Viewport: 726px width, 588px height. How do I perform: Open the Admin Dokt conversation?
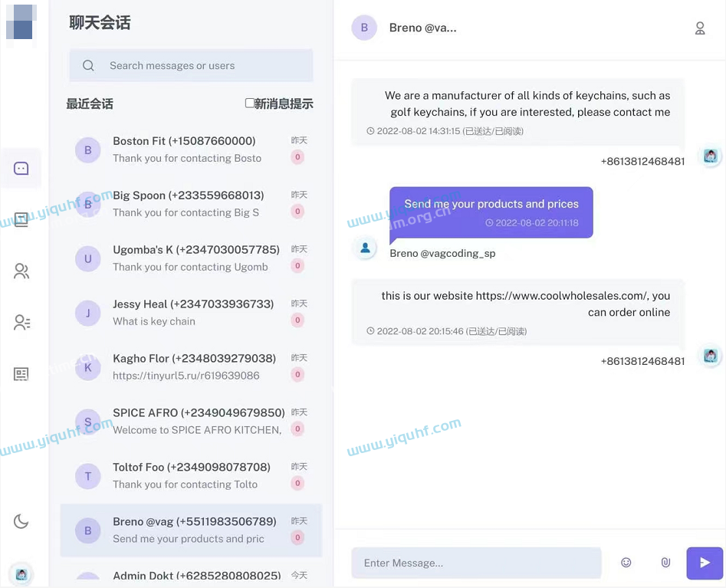click(x=191, y=574)
